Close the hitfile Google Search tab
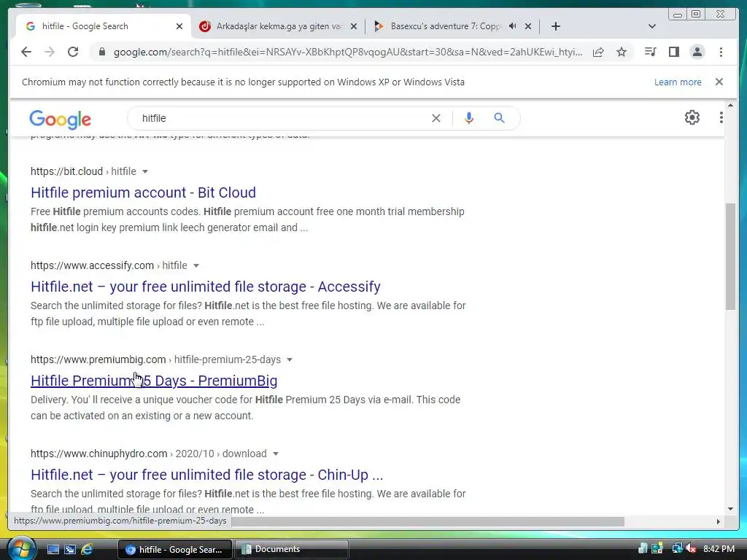Viewport: 747px width, 560px height. (x=179, y=26)
